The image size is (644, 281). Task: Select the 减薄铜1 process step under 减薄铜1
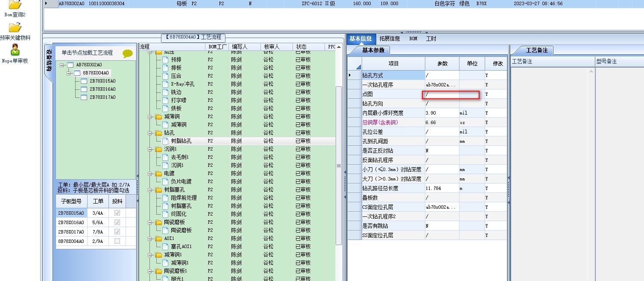point(180,263)
